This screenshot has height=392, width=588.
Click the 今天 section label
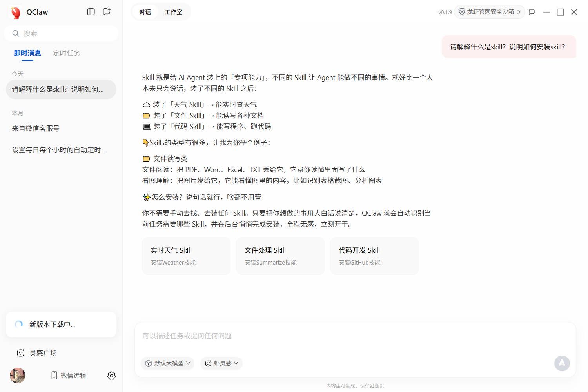click(x=18, y=74)
